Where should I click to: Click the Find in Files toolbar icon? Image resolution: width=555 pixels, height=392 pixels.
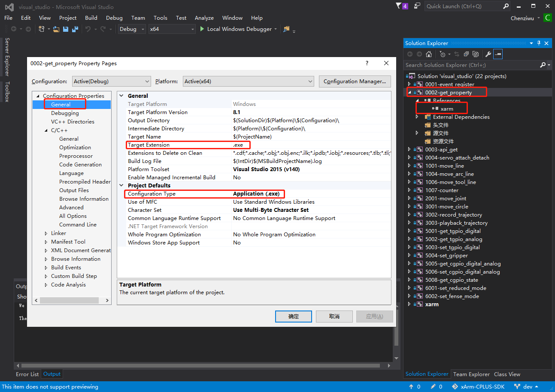tap(285, 29)
